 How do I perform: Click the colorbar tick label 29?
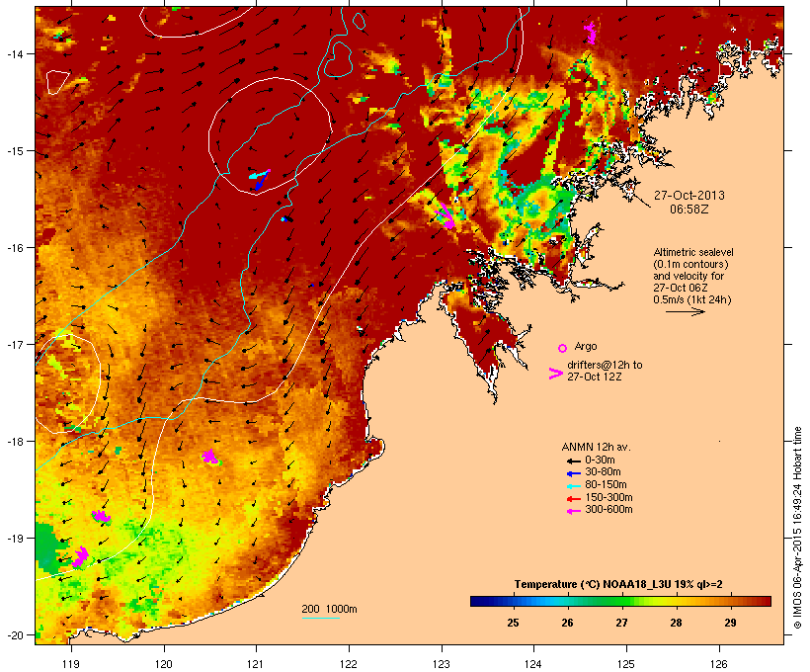point(730,623)
